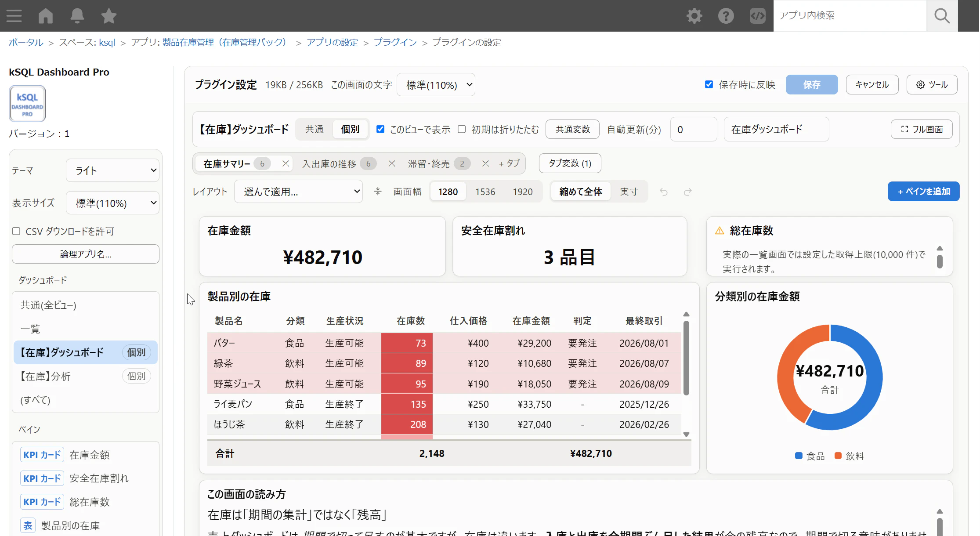Click the キャンセル button
The height and width of the screenshot is (536, 980).
[872, 84]
